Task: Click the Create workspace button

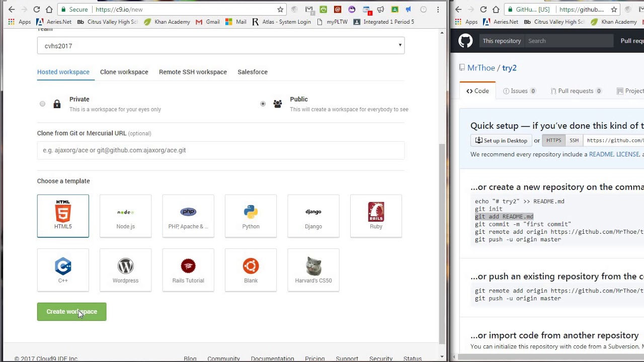Action: tap(71, 312)
